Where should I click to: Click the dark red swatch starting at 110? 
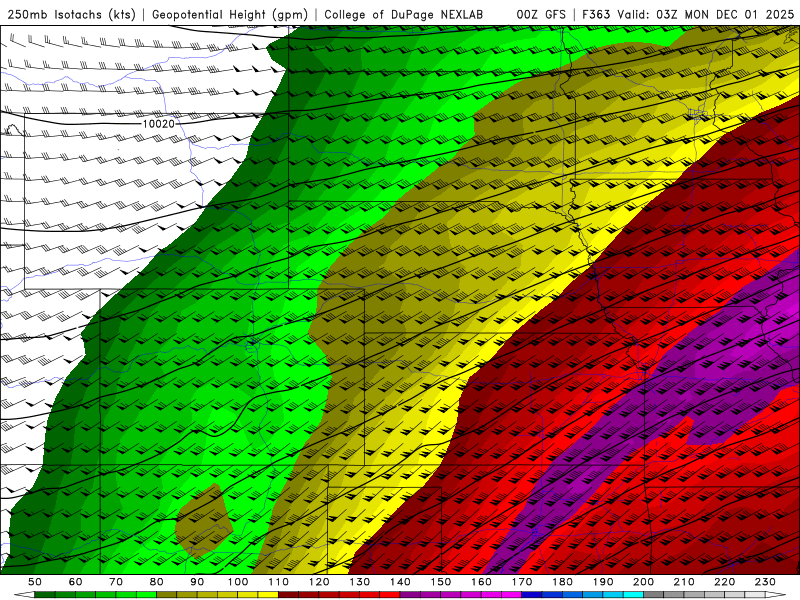tap(288, 594)
